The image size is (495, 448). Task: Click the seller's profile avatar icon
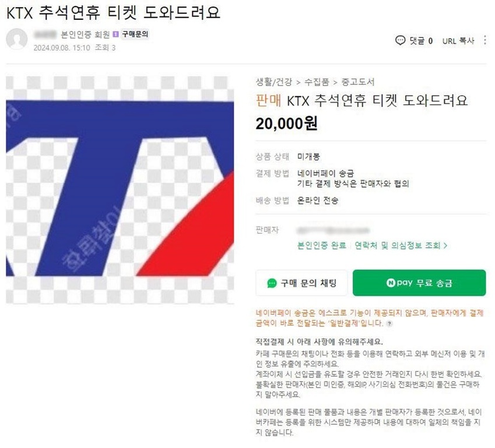16,39
